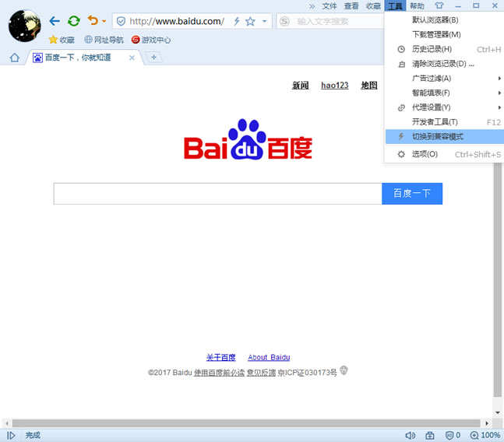Click the home page icon
The image size is (504, 442).
(15, 58)
